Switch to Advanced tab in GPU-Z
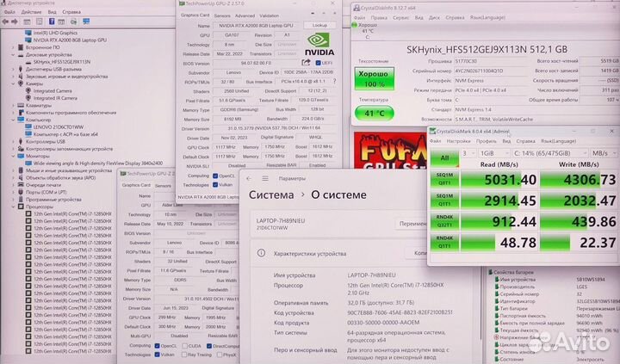 pyautogui.click(x=245, y=15)
